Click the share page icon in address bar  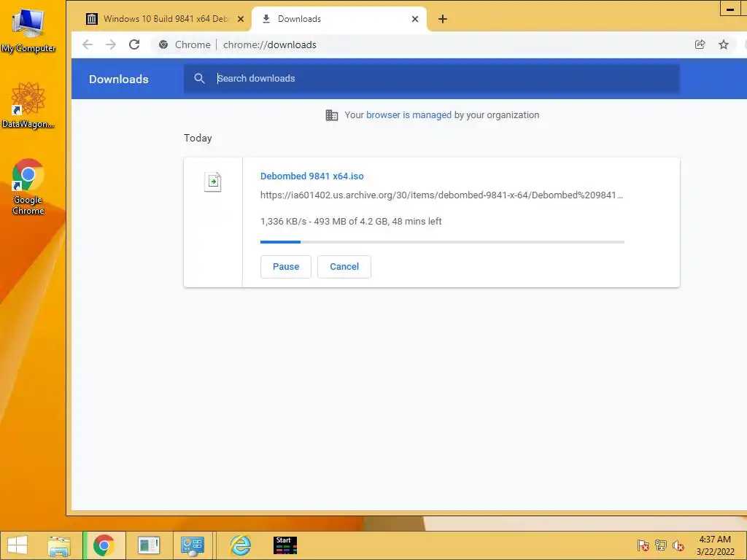700,44
